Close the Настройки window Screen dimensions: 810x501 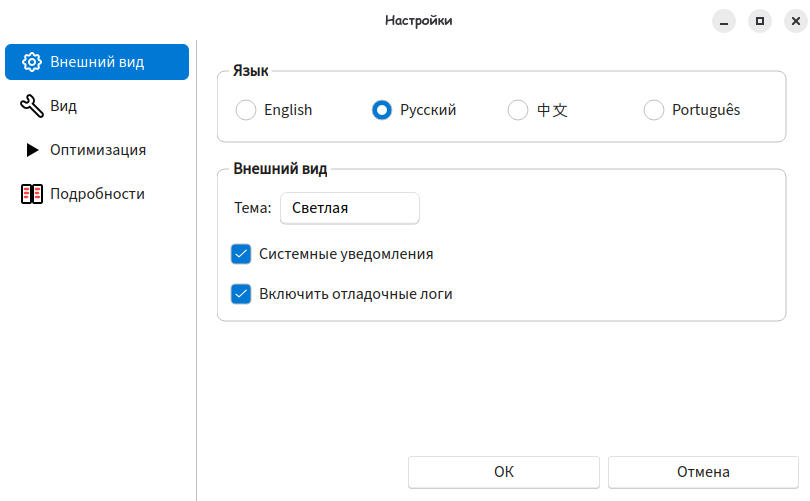coord(796,21)
